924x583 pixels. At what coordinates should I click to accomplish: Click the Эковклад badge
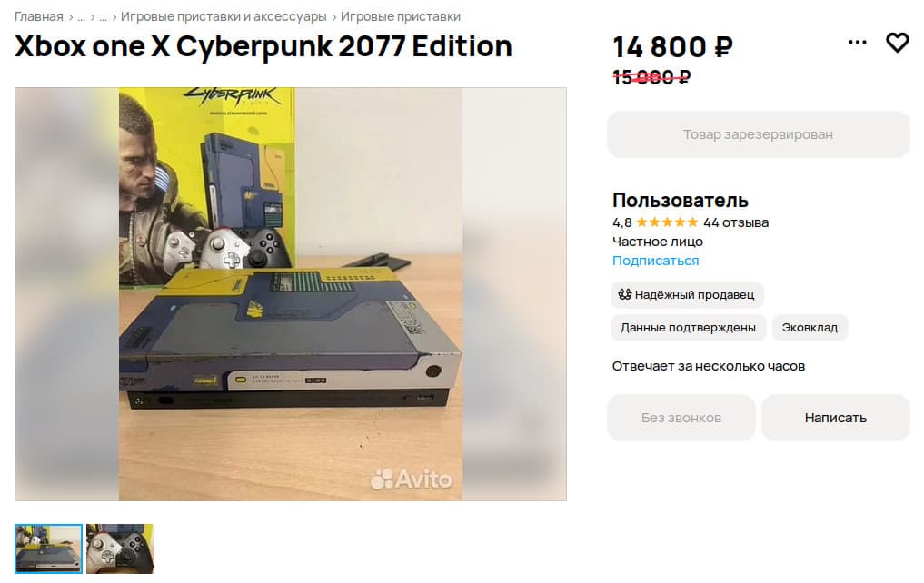810,328
